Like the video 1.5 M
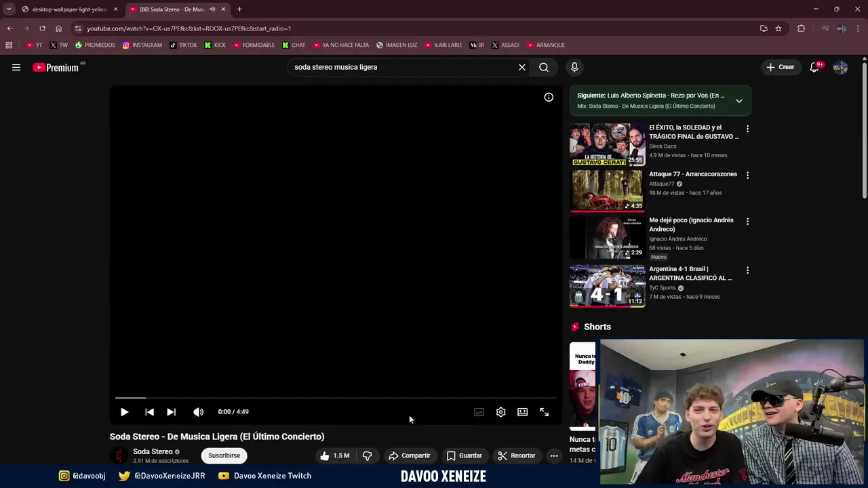 (335, 455)
